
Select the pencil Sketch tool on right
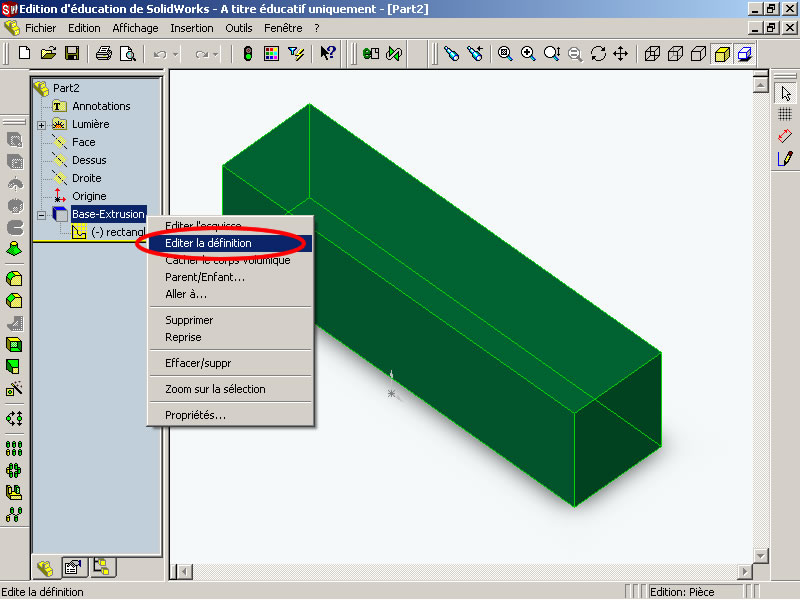[x=785, y=158]
